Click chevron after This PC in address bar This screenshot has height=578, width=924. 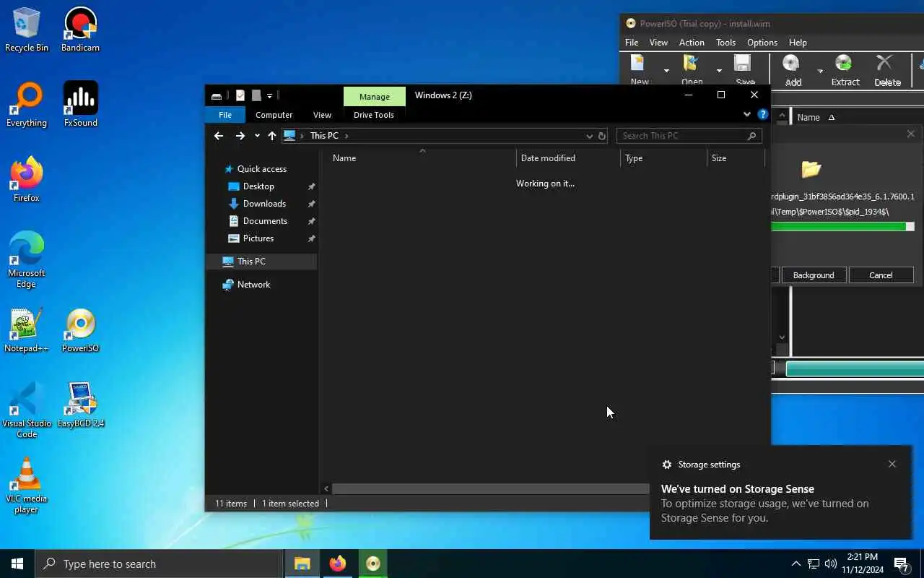click(346, 136)
